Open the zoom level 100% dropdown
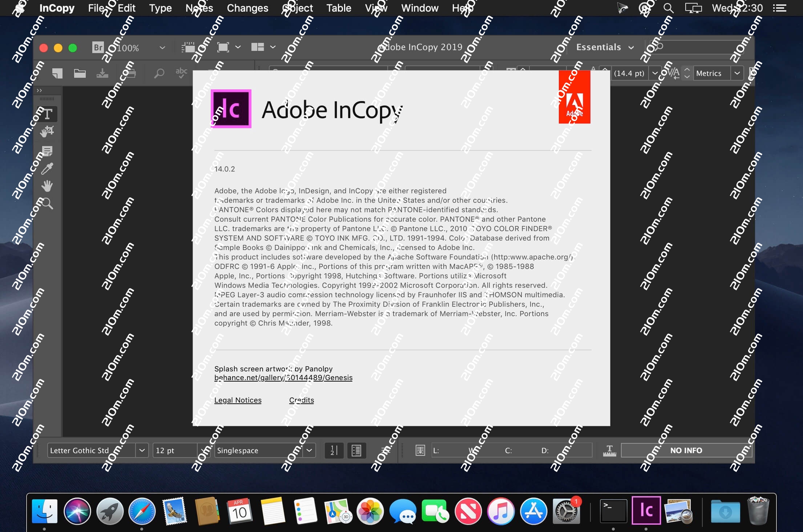 (x=162, y=48)
